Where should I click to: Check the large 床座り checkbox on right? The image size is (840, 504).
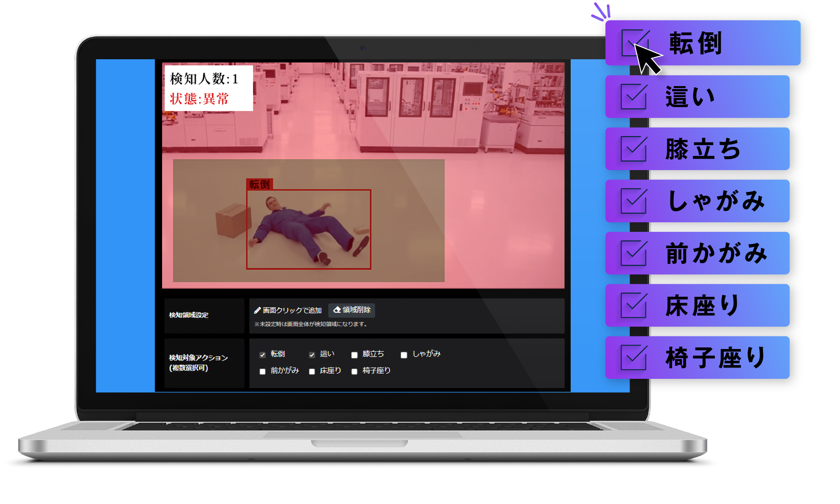[x=633, y=305]
